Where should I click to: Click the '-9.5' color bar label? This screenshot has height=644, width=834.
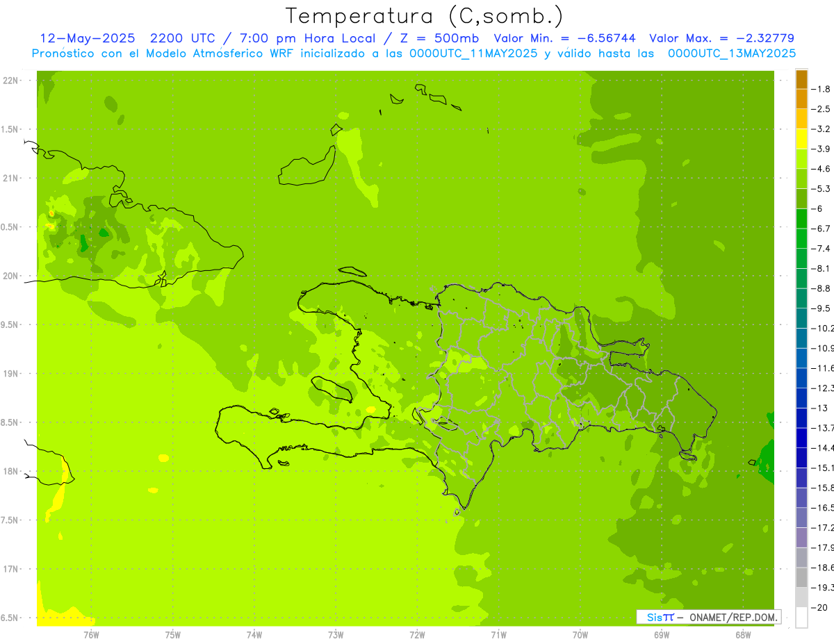pos(822,308)
